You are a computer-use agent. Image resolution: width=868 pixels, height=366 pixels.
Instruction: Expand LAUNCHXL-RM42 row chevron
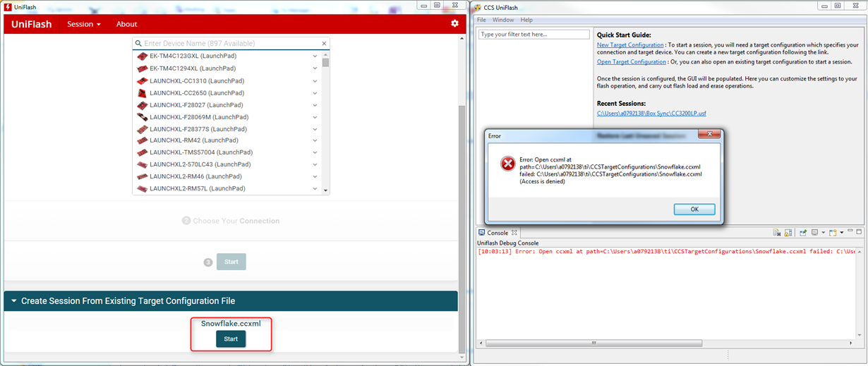pyautogui.click(x=315, y=140)
